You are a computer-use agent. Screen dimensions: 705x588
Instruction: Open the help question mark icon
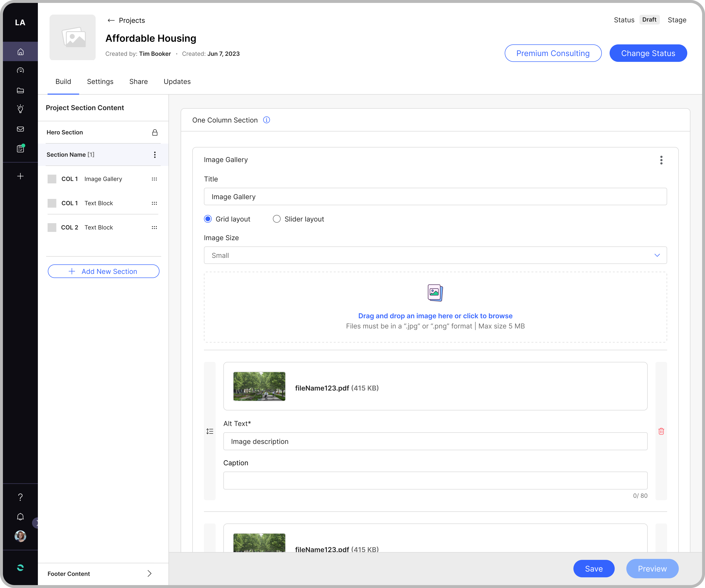tap(20, 497)
